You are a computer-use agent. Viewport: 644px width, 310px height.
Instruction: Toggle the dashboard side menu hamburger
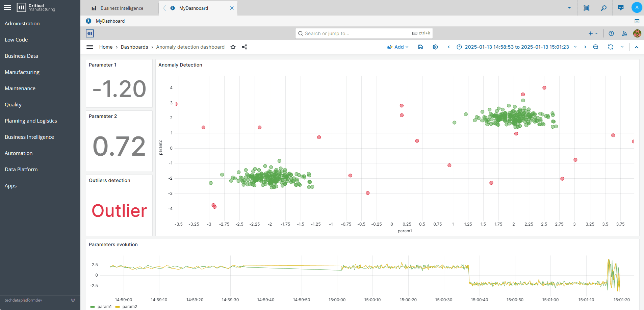pos(90,47)
